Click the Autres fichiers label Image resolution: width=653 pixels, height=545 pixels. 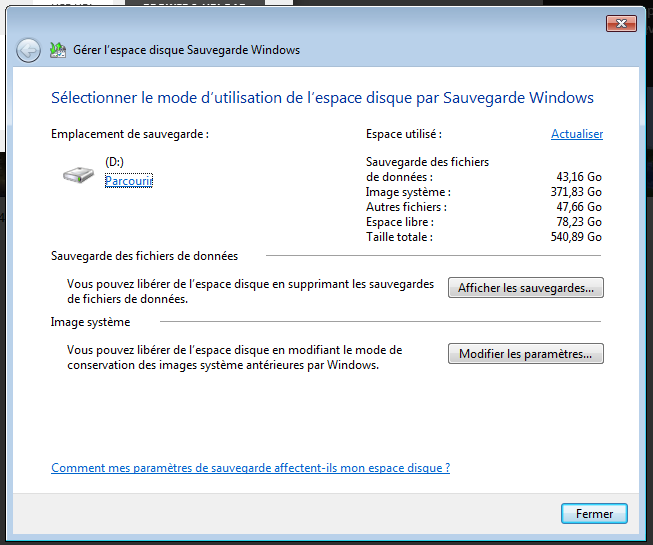coord(406,207)
